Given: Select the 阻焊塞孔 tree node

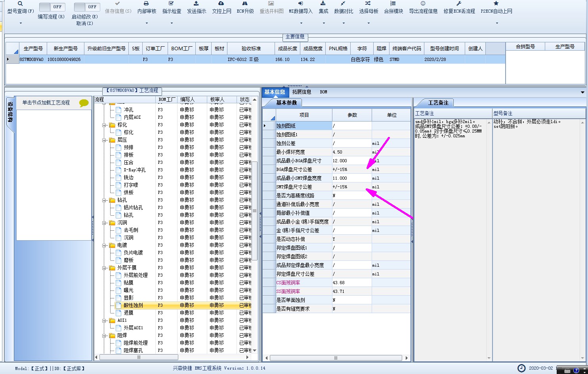Looking at the screenshot, I should coord(133,350).
